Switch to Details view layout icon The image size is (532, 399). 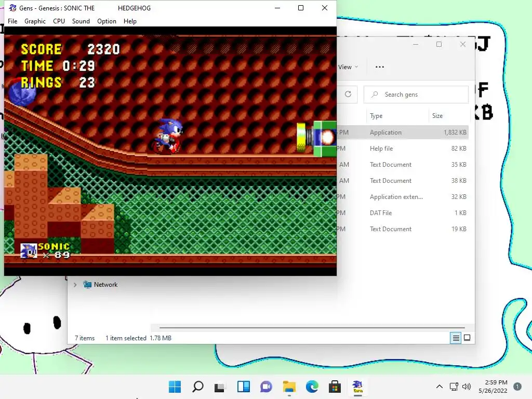click(x=456, y=338)
